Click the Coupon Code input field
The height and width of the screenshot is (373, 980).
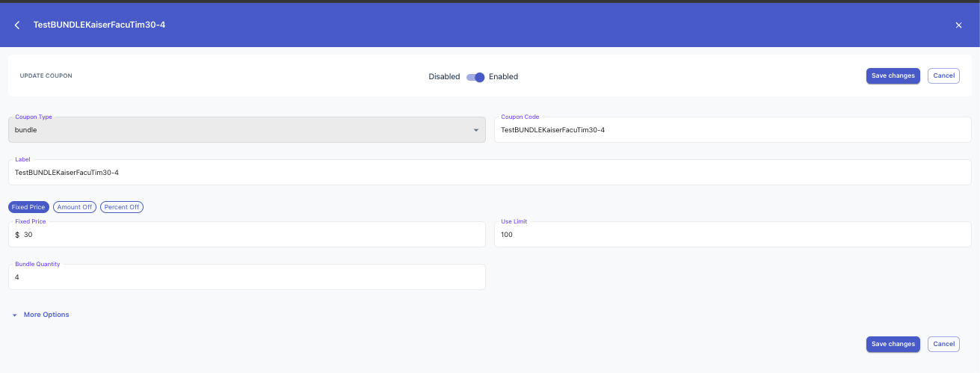coord(733,130)
